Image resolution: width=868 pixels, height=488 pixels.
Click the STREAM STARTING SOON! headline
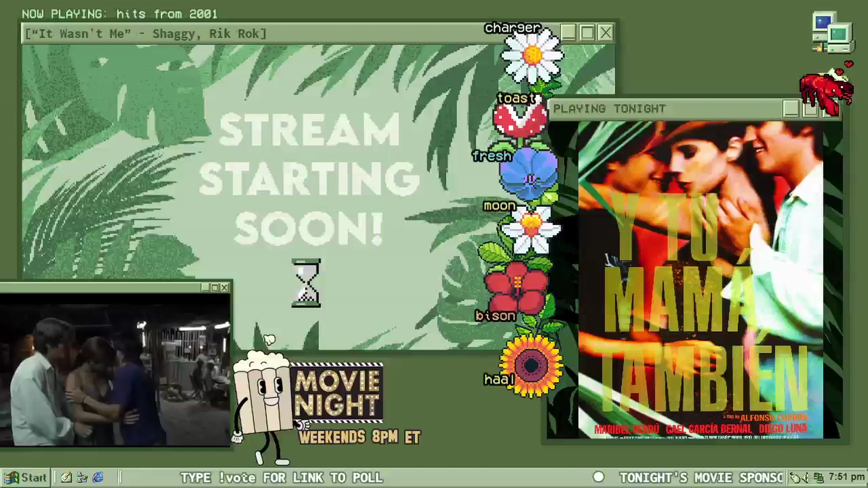click(309, 178)
